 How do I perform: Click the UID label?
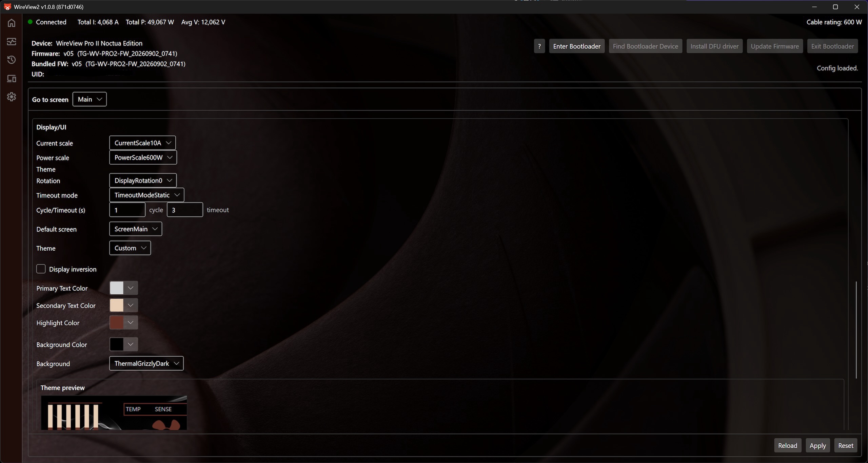(38, 74)
